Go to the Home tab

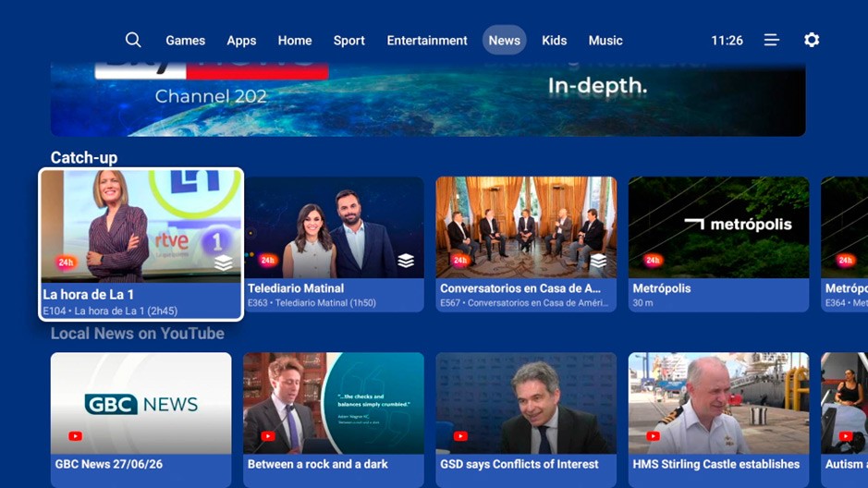[295, 41]
